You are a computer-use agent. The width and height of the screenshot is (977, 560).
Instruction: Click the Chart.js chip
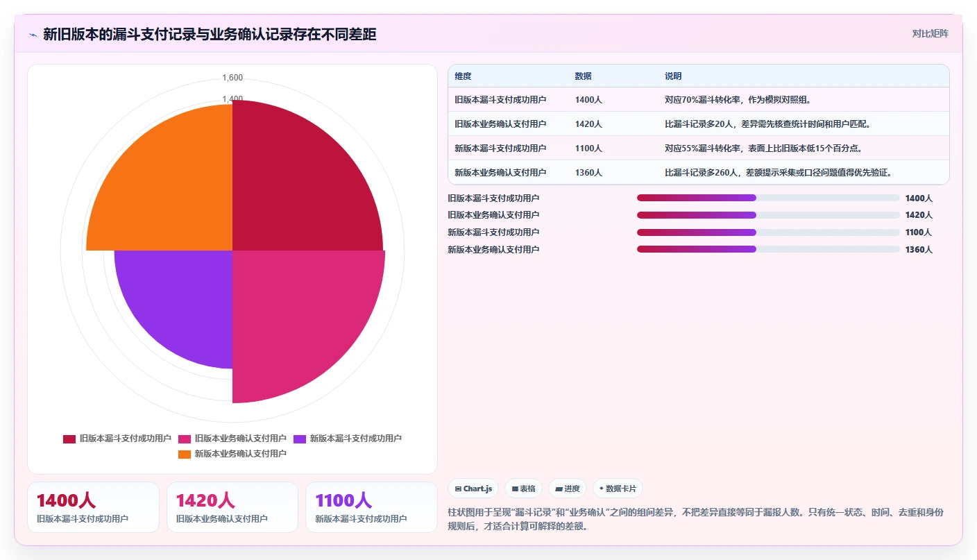point(473,489)
